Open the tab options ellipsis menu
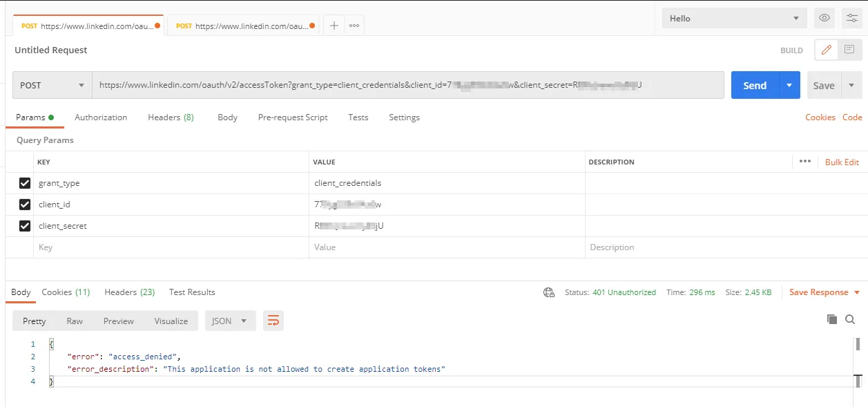The image size is (868, 407). (x=354, y=26)
